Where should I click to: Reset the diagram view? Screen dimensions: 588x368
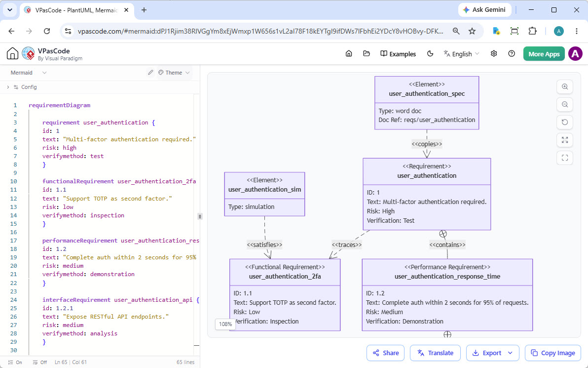565,122
